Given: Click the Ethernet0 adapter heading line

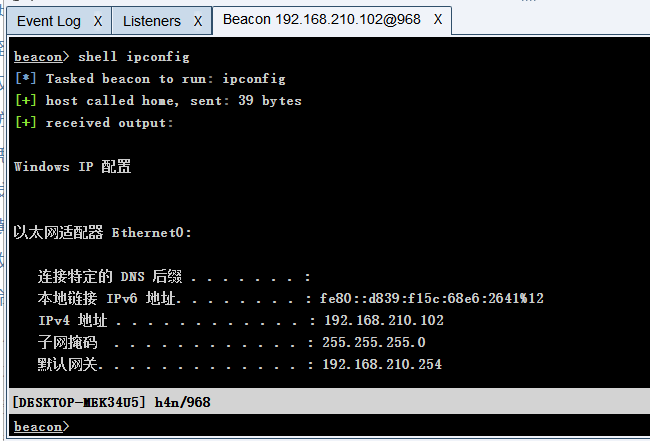Looking at the screenshot, I should (103, 233).
